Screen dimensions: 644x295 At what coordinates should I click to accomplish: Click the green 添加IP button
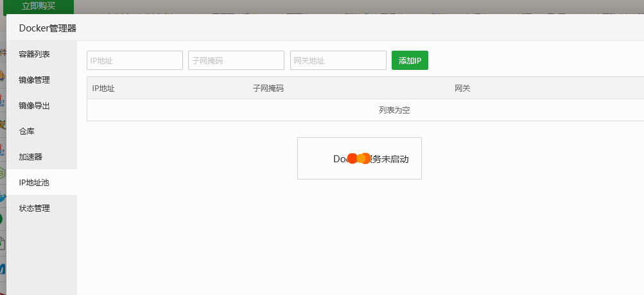[x=410, y=60]
